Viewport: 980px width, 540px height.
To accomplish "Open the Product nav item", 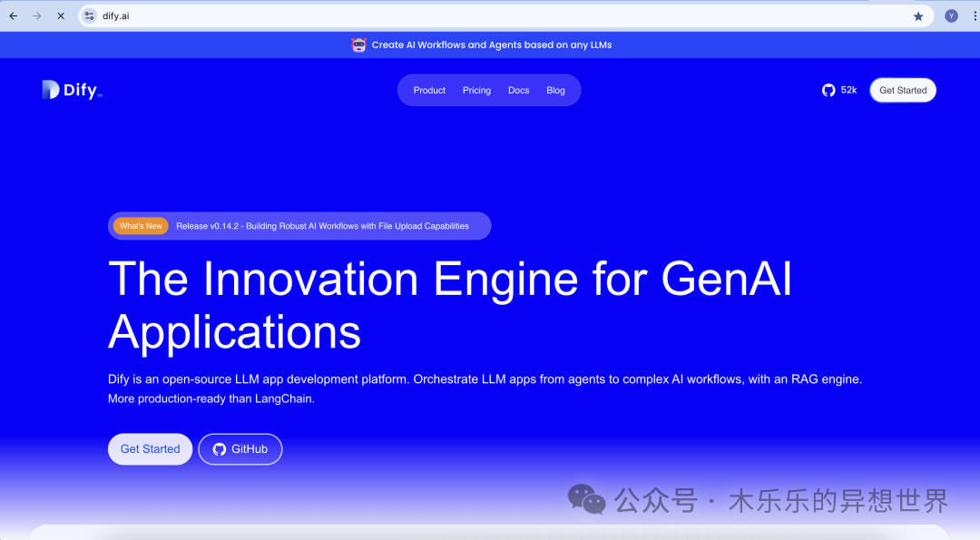I will click(429, 91).
